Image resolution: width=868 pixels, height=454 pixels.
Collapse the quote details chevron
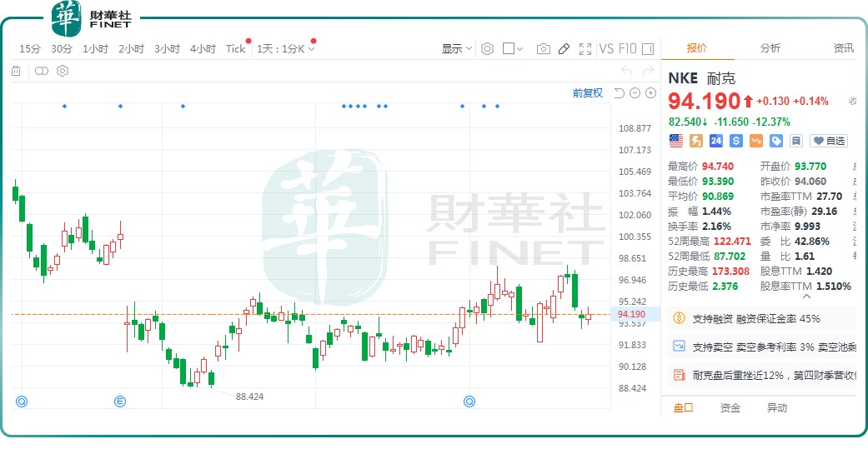(x=806, y=297)
